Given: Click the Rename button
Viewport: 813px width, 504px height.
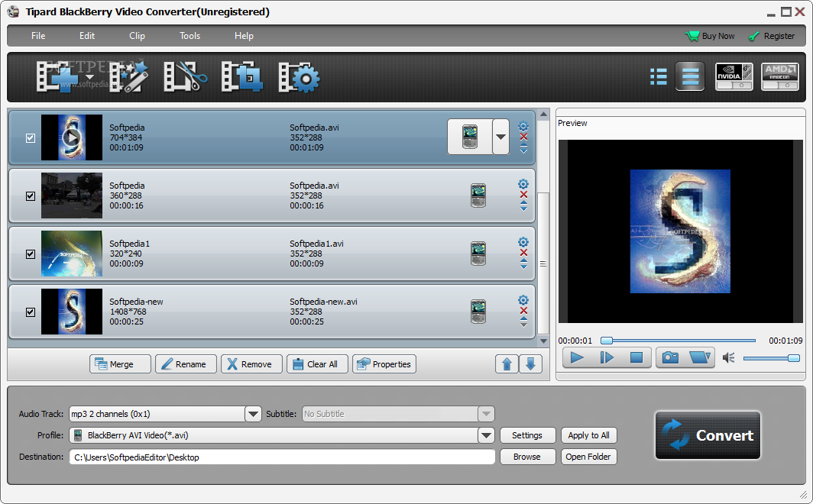Looking at the screenshot, I should pos(186,364).
